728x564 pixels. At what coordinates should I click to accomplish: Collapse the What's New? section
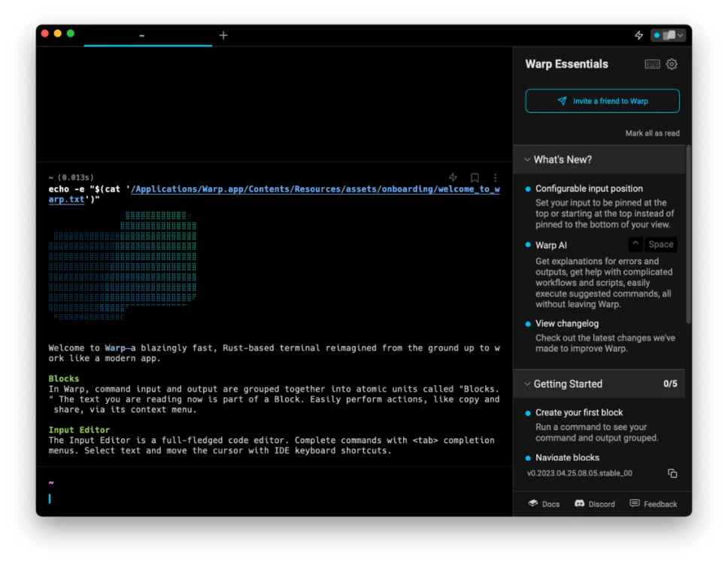click(599, 159)
